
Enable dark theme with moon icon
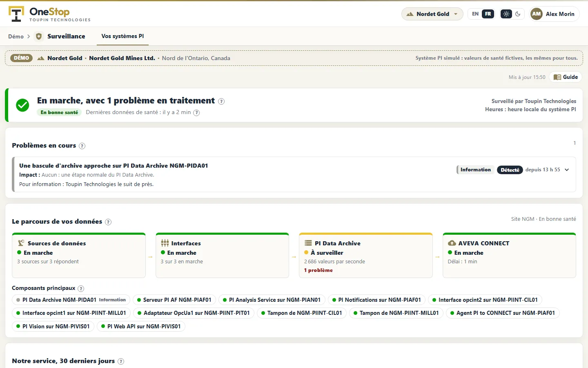(x=518, y=14)
